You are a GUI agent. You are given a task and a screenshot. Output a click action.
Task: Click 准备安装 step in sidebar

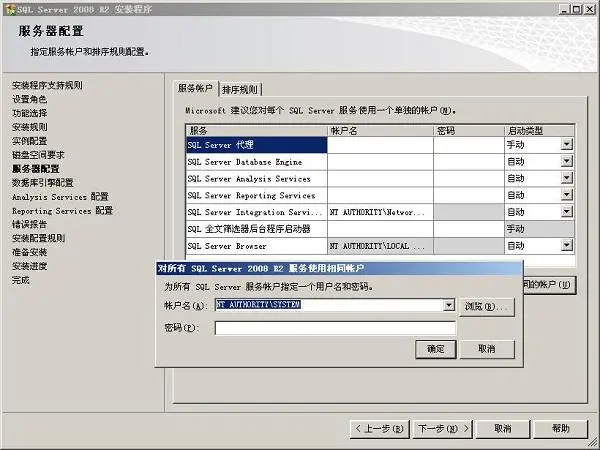tap(29, 252)
